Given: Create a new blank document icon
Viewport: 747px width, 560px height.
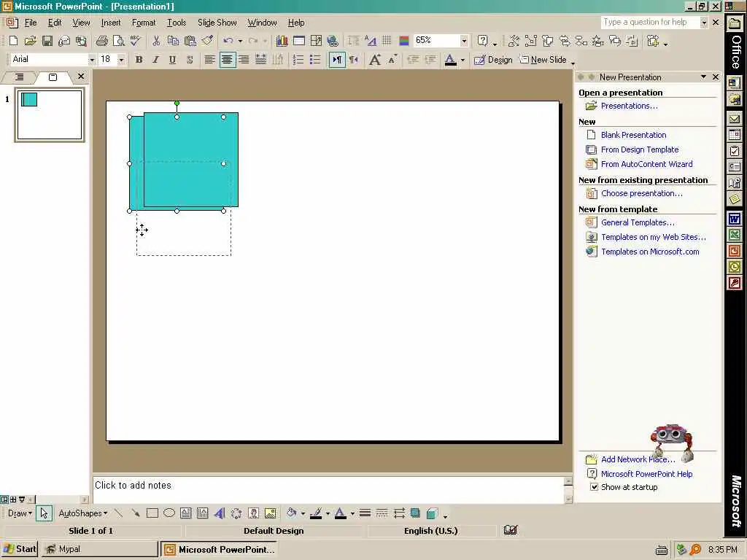Looking at the screenshot, I should (13, 41).
